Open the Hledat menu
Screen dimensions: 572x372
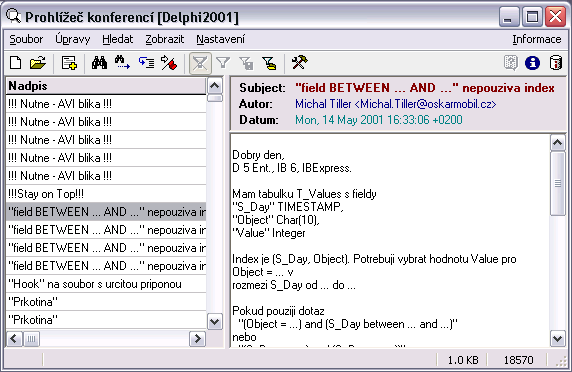117,39
